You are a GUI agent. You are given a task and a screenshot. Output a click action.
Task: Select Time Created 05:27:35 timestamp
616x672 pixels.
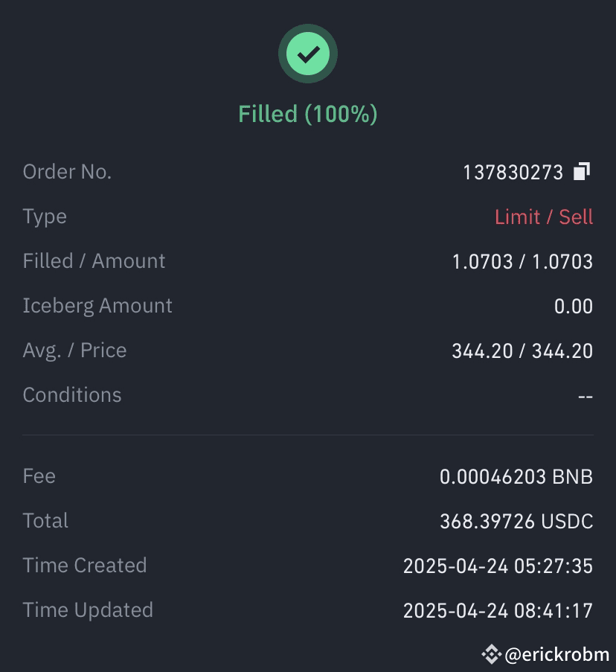(x=498, y=566)
